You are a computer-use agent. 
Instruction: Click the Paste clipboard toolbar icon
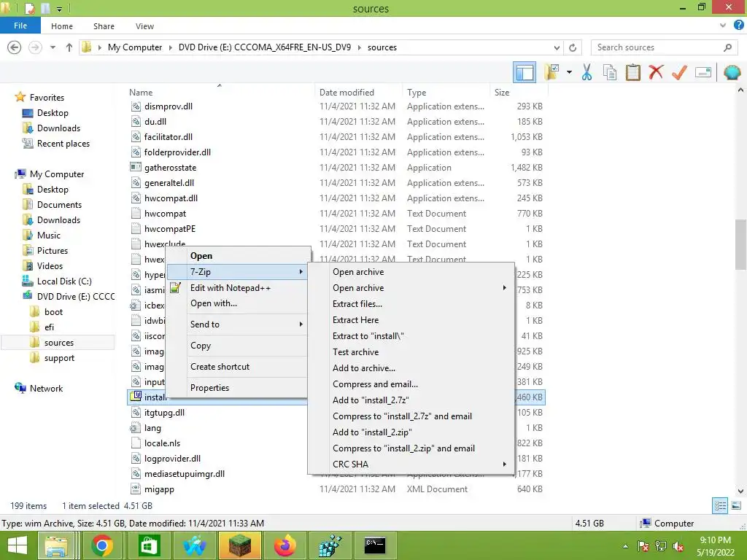tap(632, 72)
